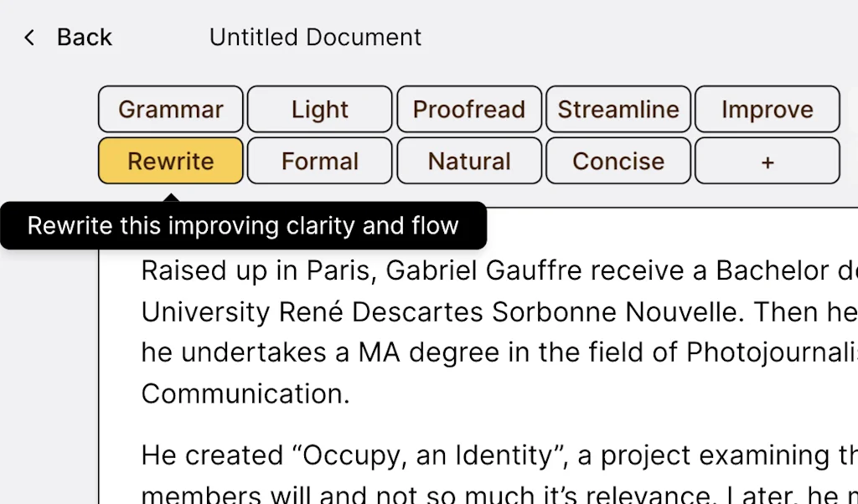Click the back chevron arrow
This screenshot has width=858, height=504.
point(28,37)
